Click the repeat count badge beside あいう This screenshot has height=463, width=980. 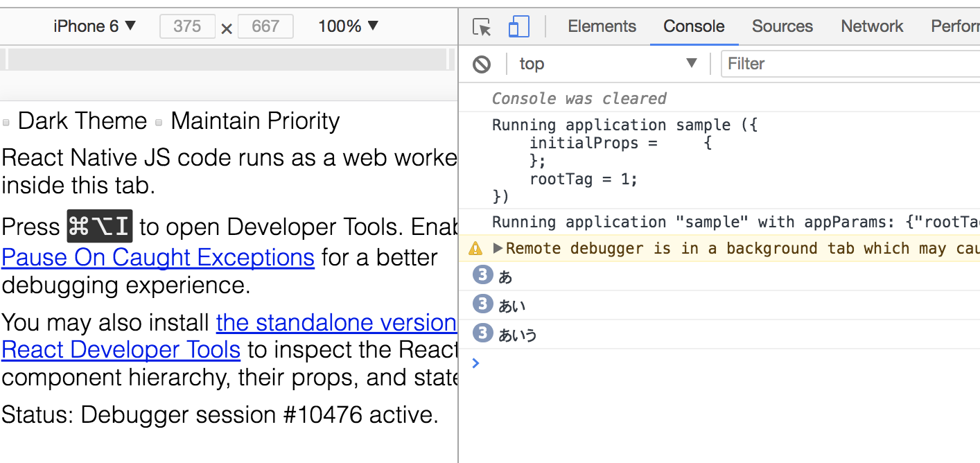(x=482, y=333)
